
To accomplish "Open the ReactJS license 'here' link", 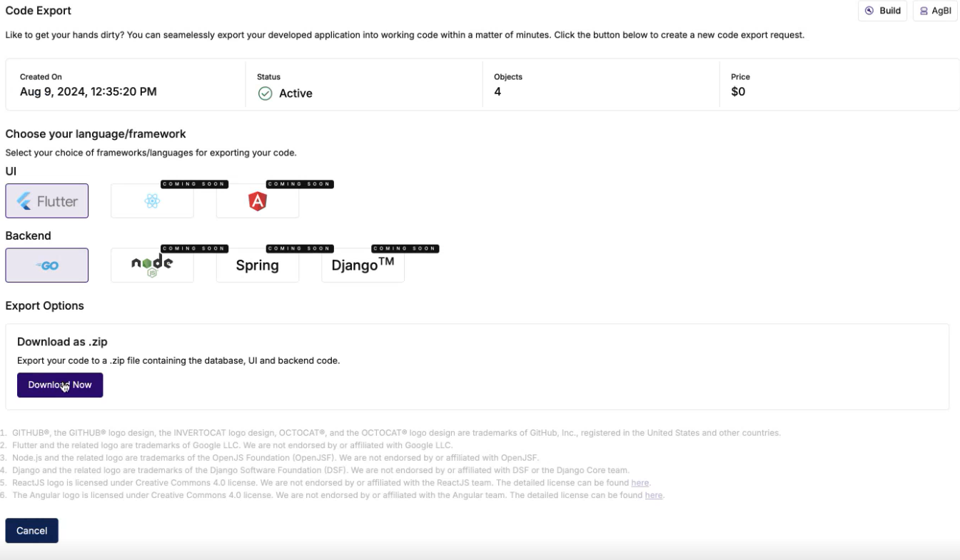I will click(640, 483).
